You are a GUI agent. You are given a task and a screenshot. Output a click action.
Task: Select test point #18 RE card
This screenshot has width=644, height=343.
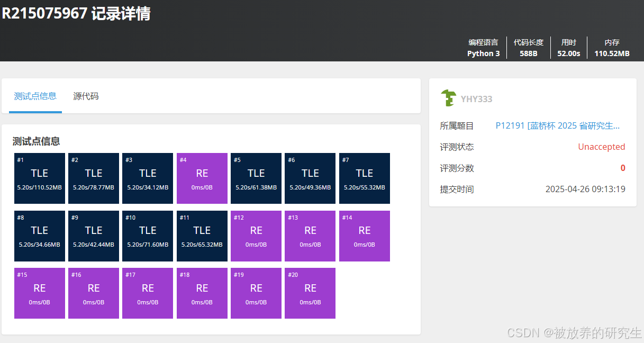[x=202, y=293]
